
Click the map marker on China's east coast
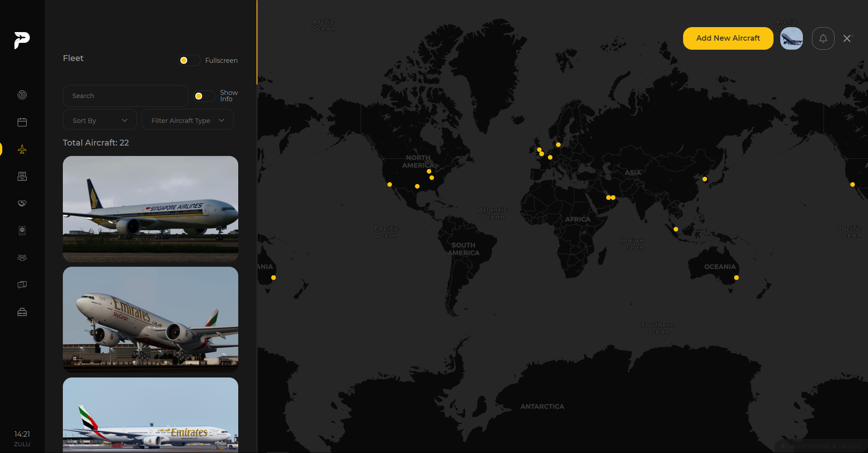(705, 179)
